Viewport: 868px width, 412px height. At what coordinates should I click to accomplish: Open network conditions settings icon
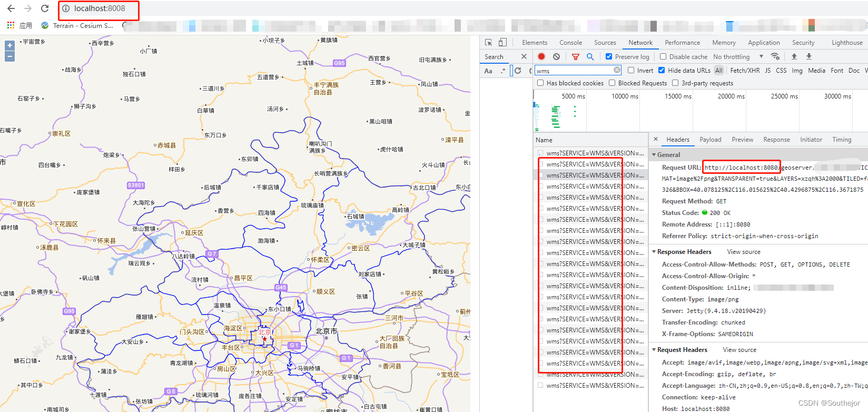coord(775,56)
